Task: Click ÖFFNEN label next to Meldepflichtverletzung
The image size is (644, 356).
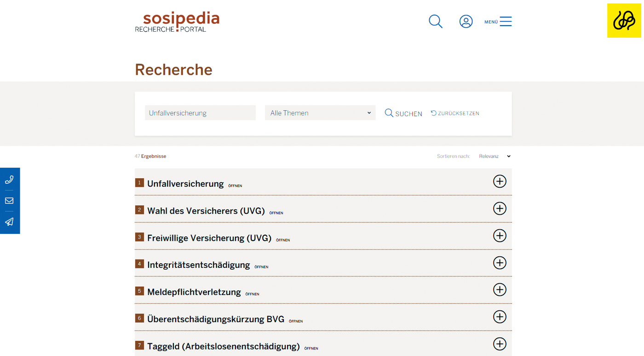Action: (x=252, y=294)
